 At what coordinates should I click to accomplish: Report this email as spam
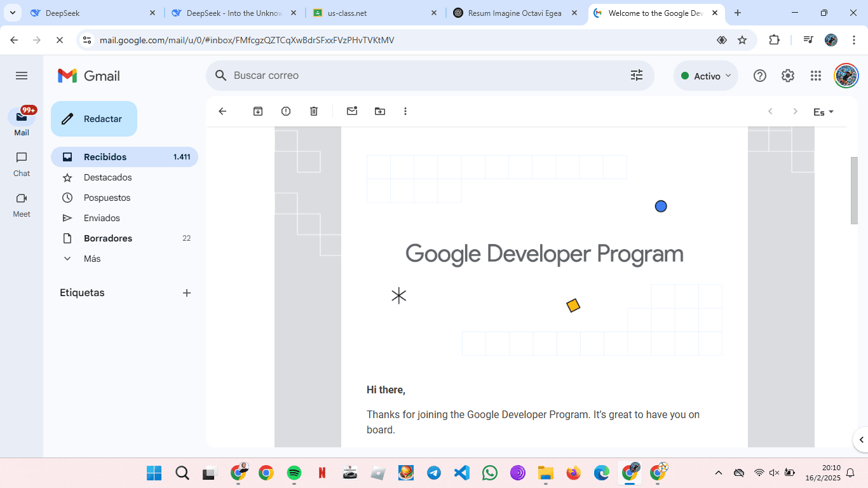click(286, 111)
